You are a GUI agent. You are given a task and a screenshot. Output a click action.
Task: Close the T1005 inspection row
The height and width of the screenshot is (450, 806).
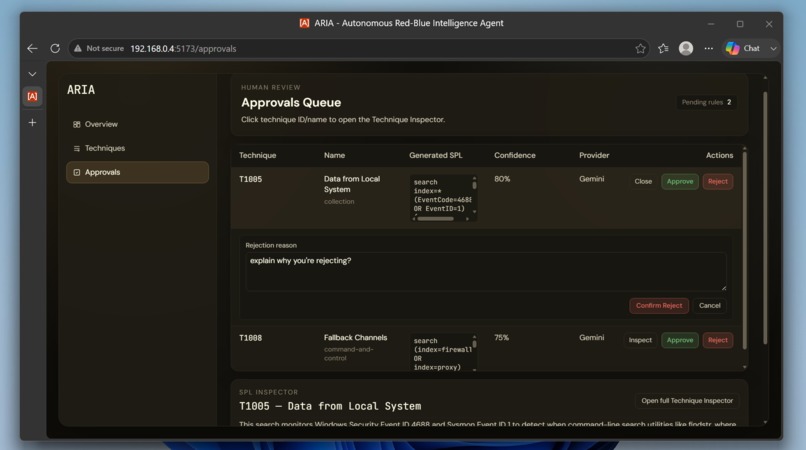coord(643,182)
